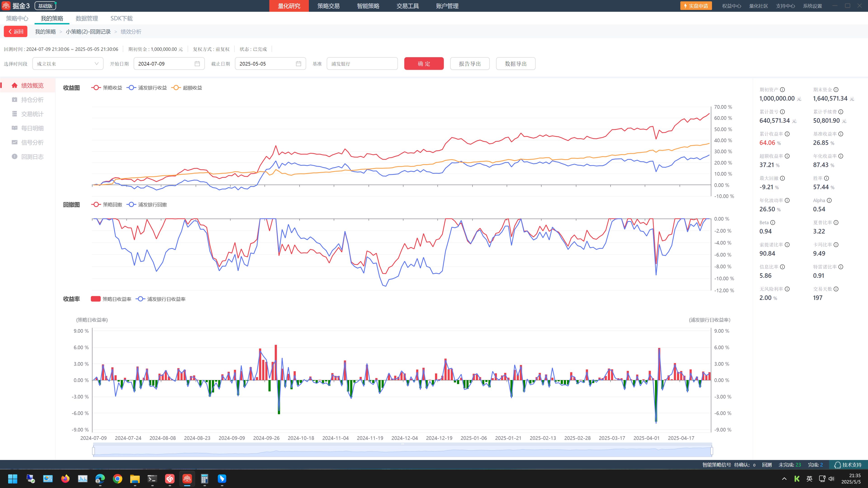The image size is (868, 488).
Task: Switch to 策略交易 top tab
Action: (x=328, y=6)
